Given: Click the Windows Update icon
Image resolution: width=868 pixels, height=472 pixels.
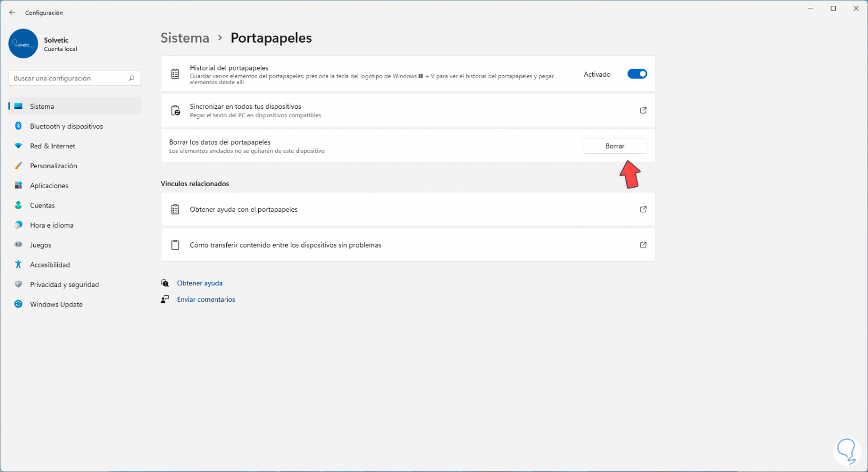Looking at the screenshot, I should pos(18,304).
